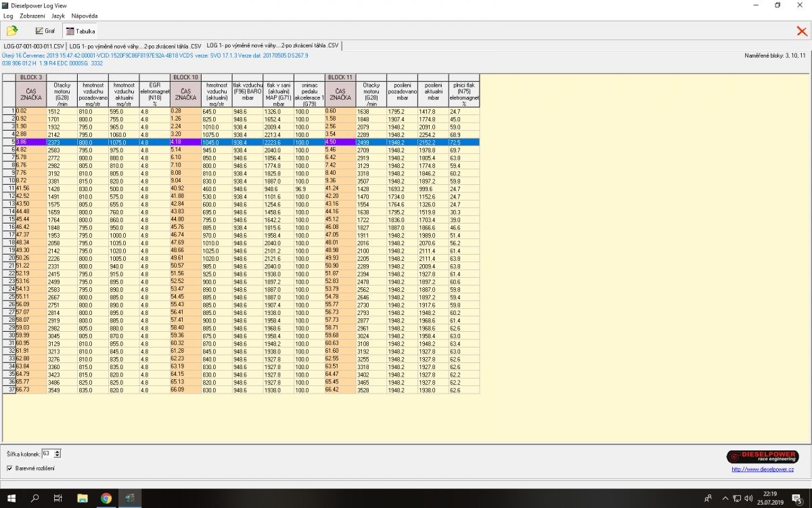Image resolution: width=812 pixels, height=508 pixels.
Task: Open the notification center icon
Action: coord(798,499)
